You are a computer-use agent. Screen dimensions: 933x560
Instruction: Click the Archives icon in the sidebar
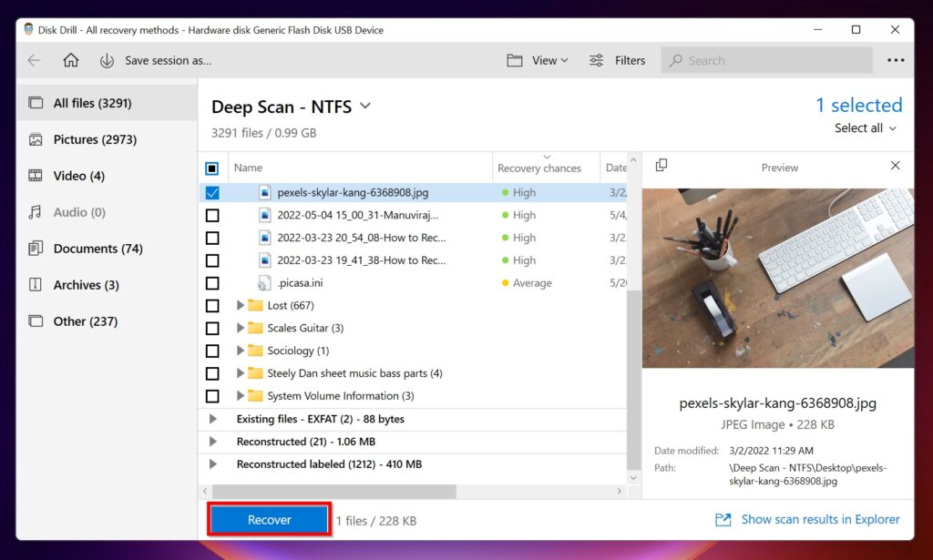pyautogui.click(x=37, y=285)
